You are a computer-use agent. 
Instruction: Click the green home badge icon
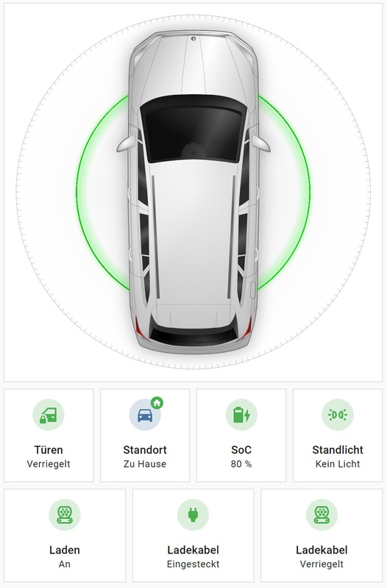[x=157, y=403]
